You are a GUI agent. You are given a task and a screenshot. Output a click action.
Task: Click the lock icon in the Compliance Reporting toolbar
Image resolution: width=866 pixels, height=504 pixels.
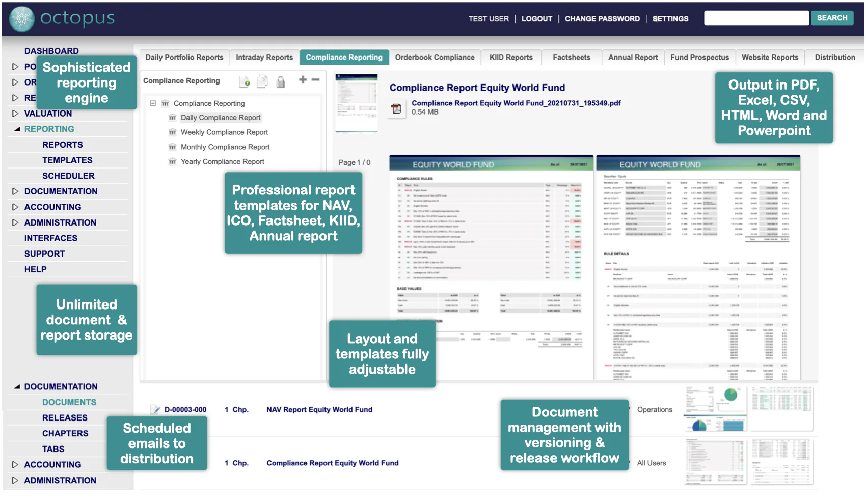coord(281,81)
